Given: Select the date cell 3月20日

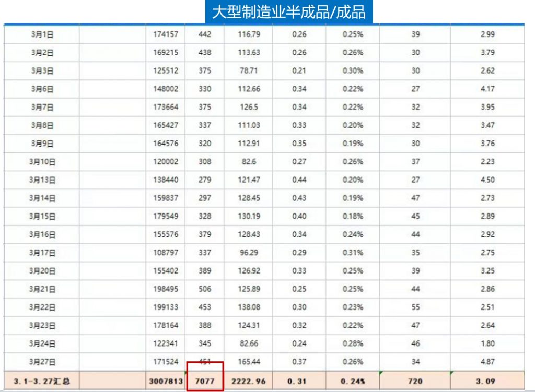Looking at the screenshot, I should [x=42, y=271].
